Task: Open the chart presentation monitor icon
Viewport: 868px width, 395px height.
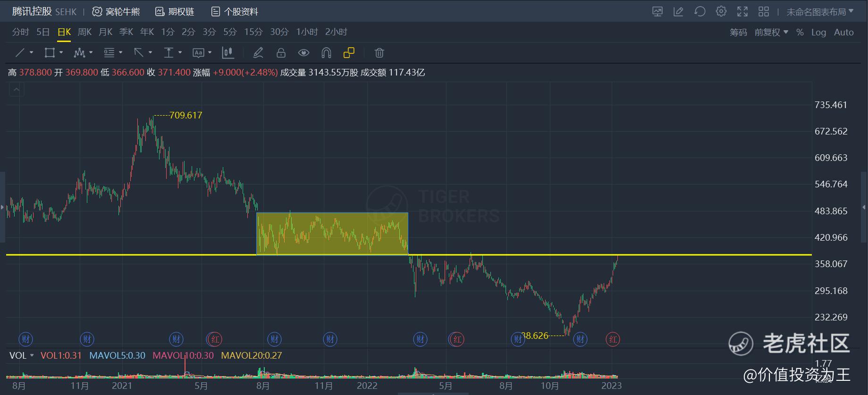Action: click(x=657, y=11)
